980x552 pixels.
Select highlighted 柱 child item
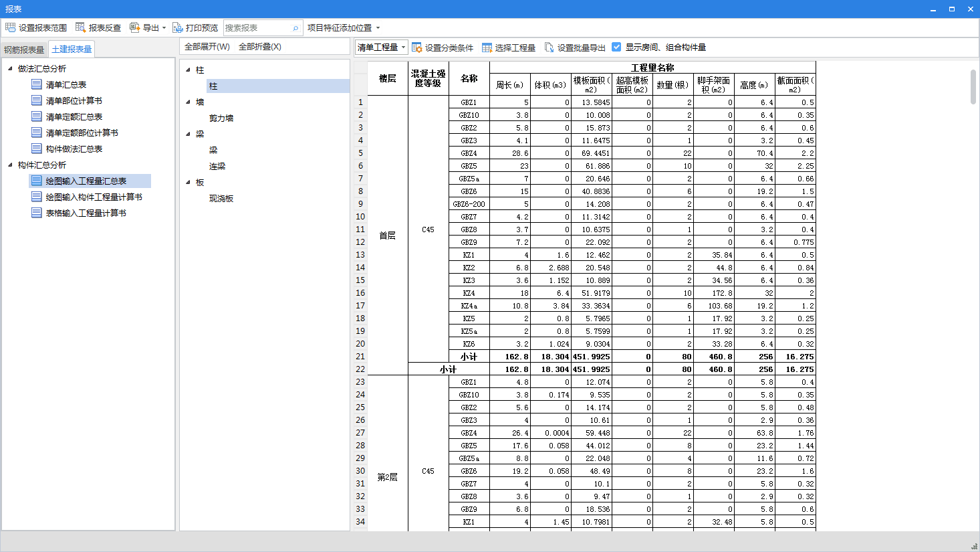click(x=278, y=86)
